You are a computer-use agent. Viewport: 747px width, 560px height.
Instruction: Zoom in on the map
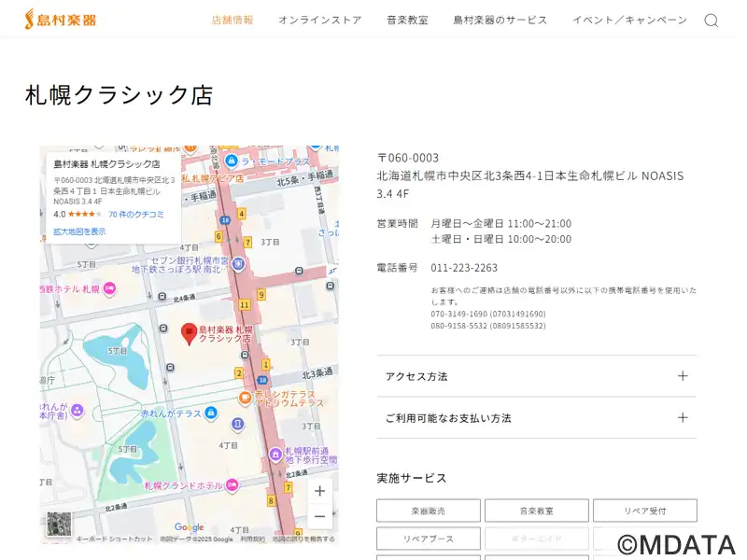(319, 491)
